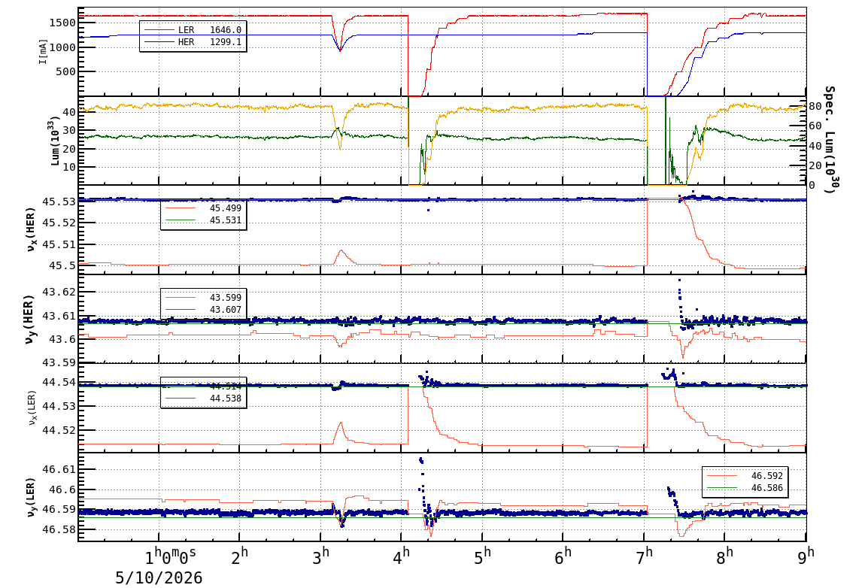The image size is (868, 588).
Task: Click the 44.53 axis tick
Action: pos(59,407)
